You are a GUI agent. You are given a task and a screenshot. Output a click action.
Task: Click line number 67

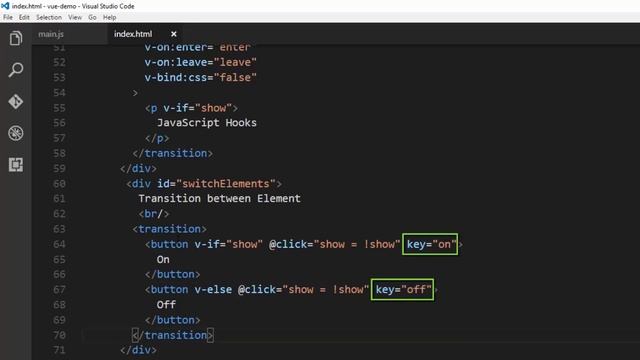[x=59, y=289]
